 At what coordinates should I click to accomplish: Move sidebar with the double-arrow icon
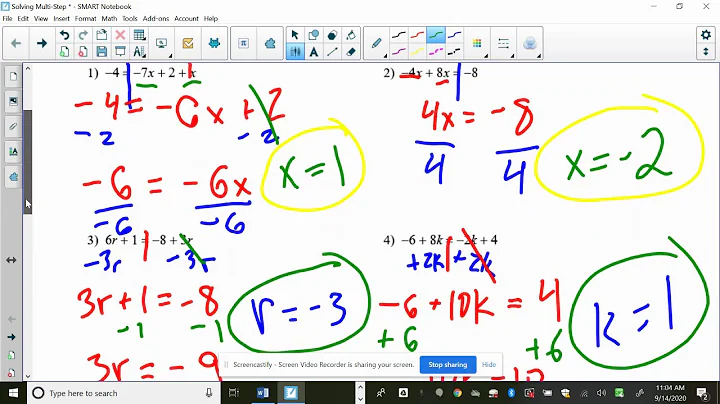11,260
